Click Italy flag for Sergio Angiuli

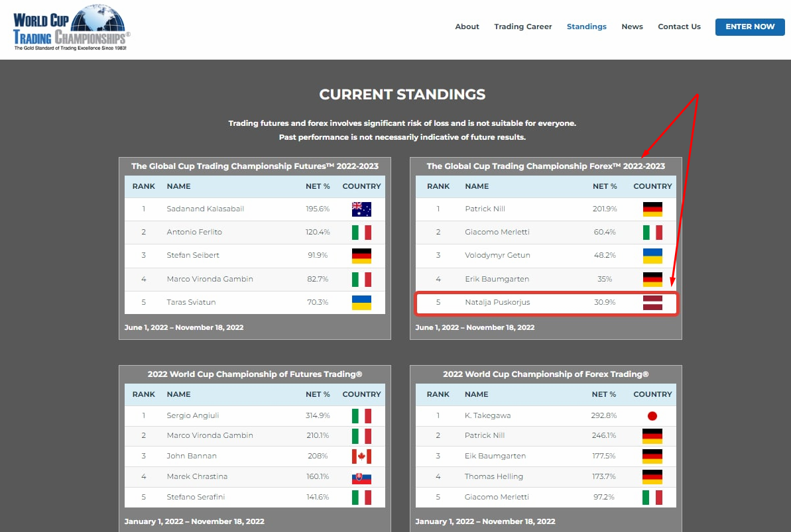click(361, 416)
